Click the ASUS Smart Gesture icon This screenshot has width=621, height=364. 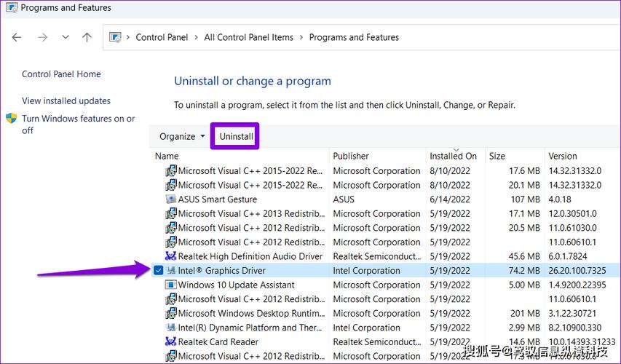pyautogui.click(x=170, y=199)
